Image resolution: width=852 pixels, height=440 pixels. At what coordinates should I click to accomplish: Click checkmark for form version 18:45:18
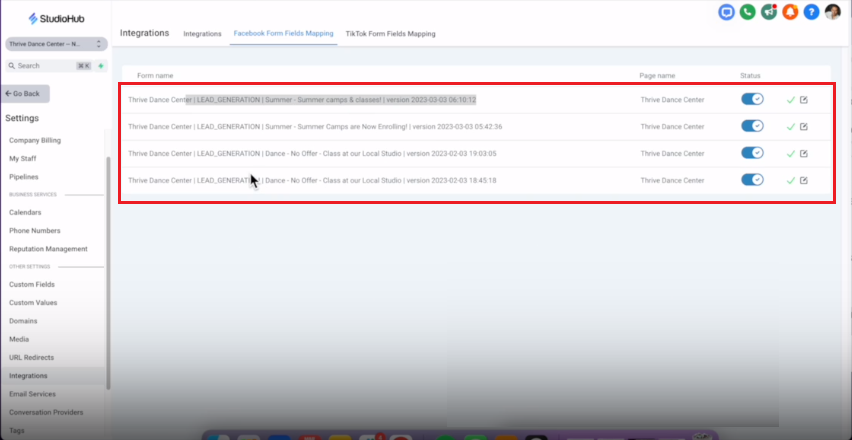(x=791, y=180)
